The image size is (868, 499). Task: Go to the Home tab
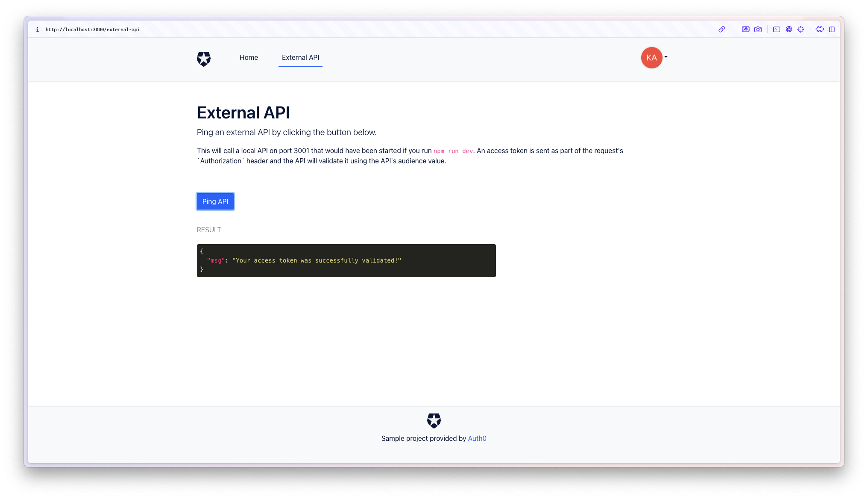pos(249,58)
